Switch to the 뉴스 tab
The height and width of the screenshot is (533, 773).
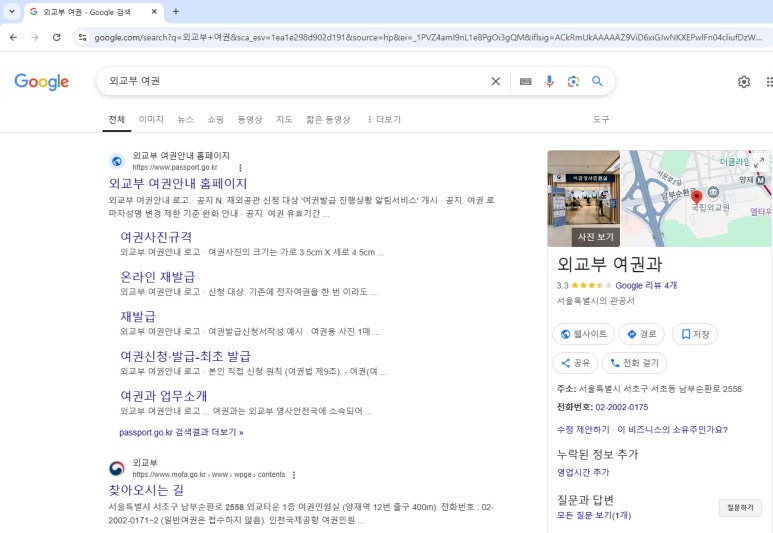click(x=185, y=119)
